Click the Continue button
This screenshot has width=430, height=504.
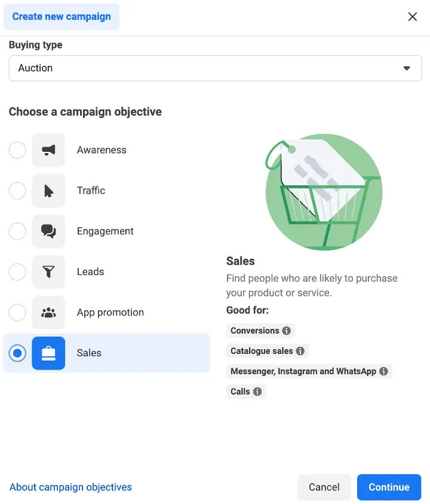(389, 487)
